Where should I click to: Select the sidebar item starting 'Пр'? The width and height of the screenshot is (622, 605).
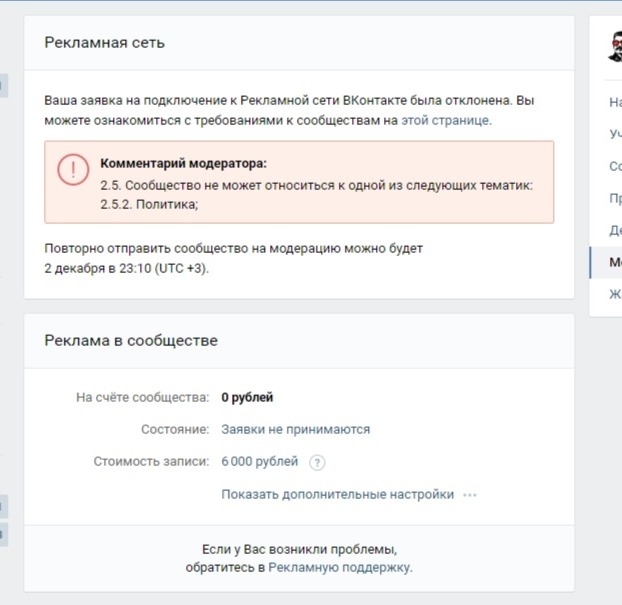(x=615, y=198)
